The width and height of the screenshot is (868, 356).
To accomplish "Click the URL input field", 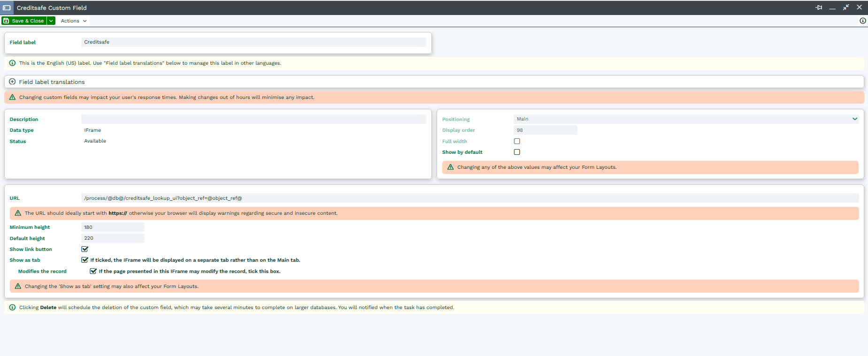I will tap(469, 198).
